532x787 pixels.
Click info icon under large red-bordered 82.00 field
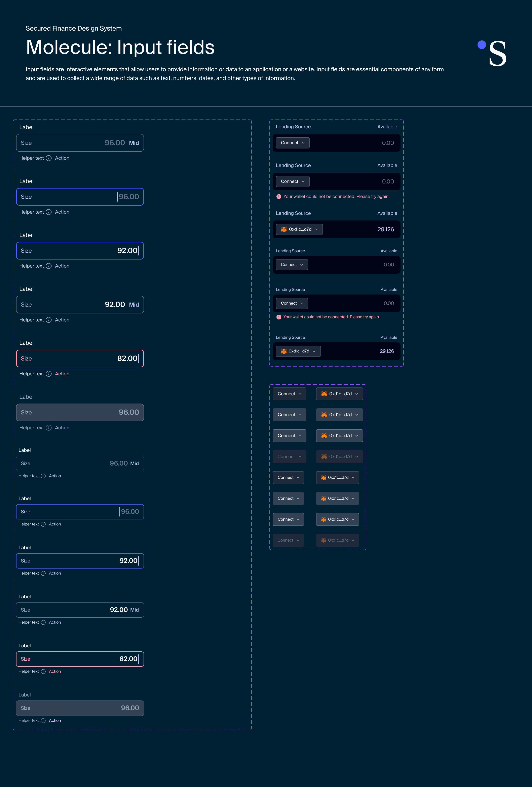[x=49, y=374]
